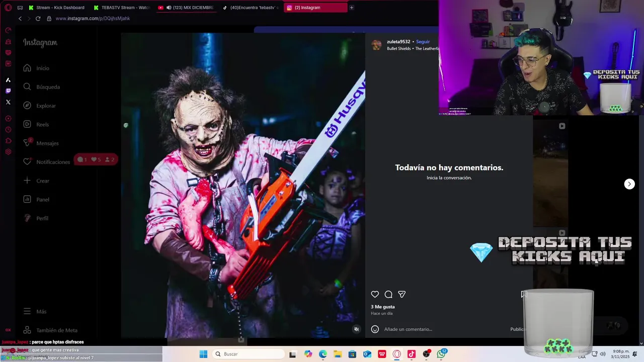644x362 pixels.
Task: Open Windows Start menu
Action: pos(203,354)
